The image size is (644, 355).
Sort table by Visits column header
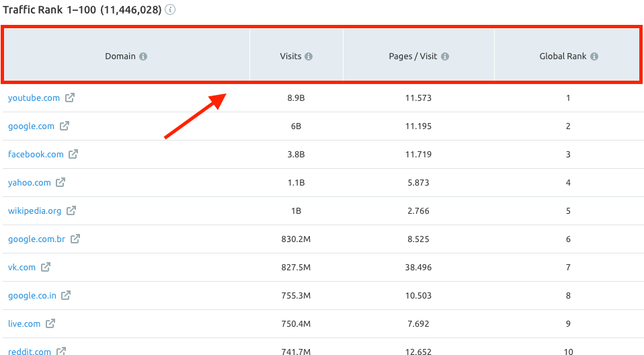pos(291,56)
